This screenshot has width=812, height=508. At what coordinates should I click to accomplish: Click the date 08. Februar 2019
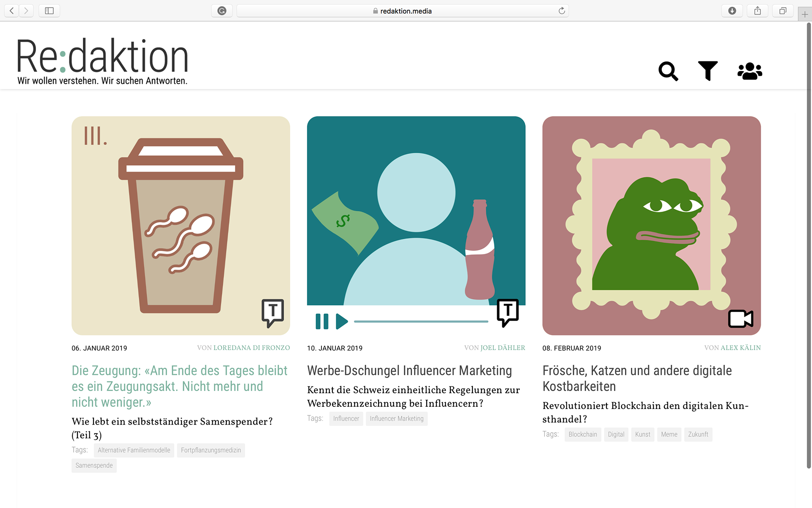572,348
